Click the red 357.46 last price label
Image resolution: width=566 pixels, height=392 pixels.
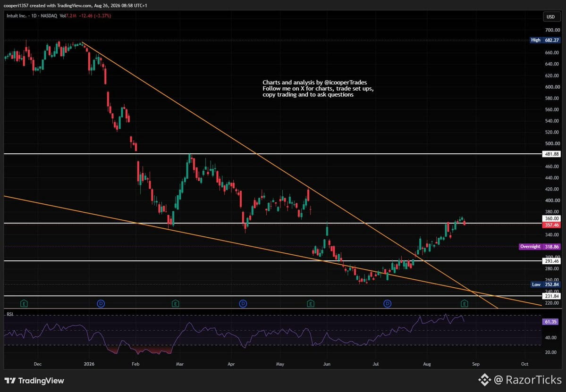click(551, 225)
